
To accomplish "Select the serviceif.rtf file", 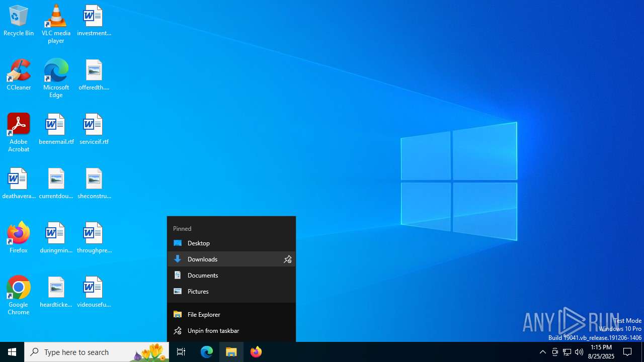I will click(x=94, y=130).
